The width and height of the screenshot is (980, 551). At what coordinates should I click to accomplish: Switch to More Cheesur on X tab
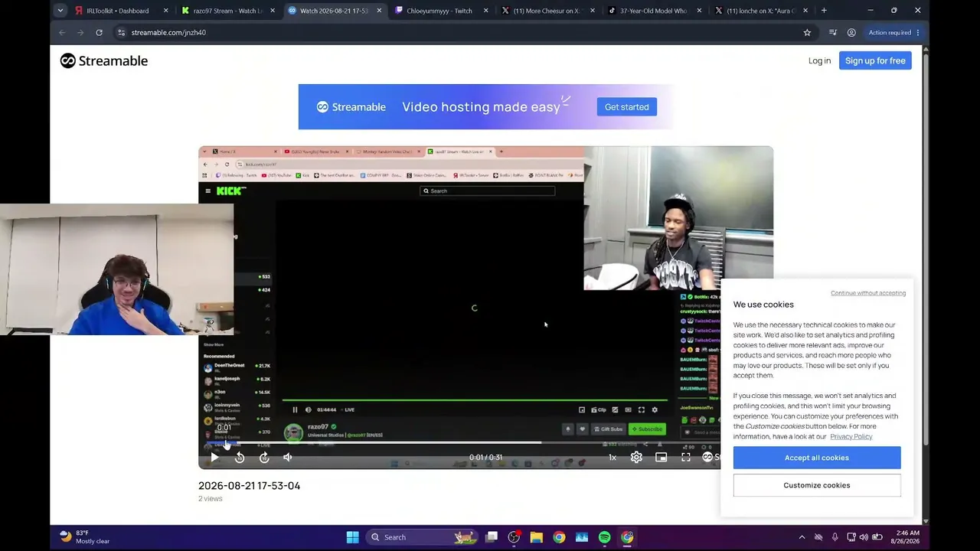coord(546,11)
